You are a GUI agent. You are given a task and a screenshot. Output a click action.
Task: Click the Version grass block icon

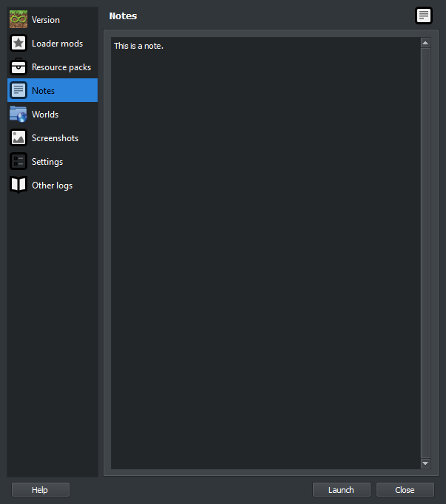tap(18, 19)
